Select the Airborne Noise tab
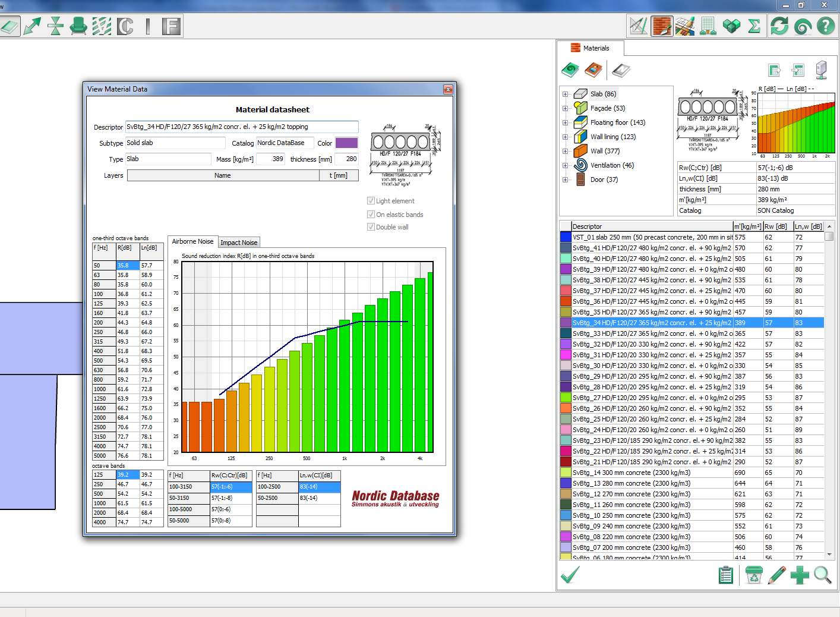The image size is (840, 617). coord(192,241)
